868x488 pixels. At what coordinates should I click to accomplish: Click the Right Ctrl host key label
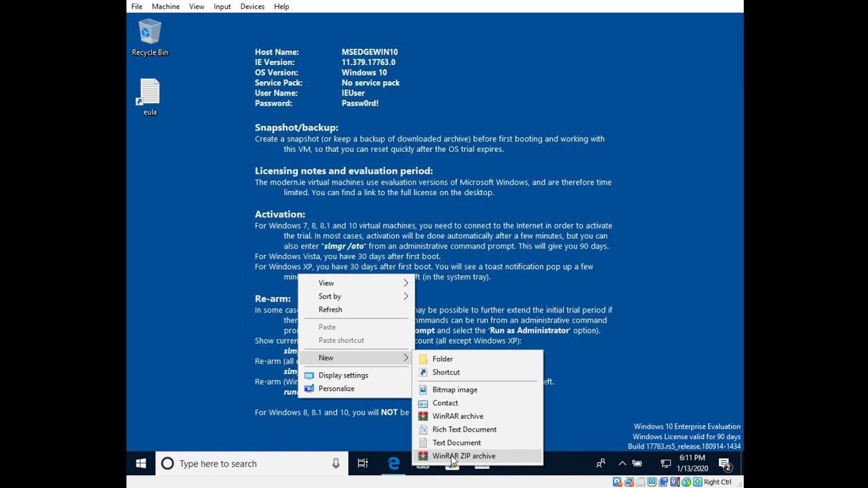pos(717,482)
